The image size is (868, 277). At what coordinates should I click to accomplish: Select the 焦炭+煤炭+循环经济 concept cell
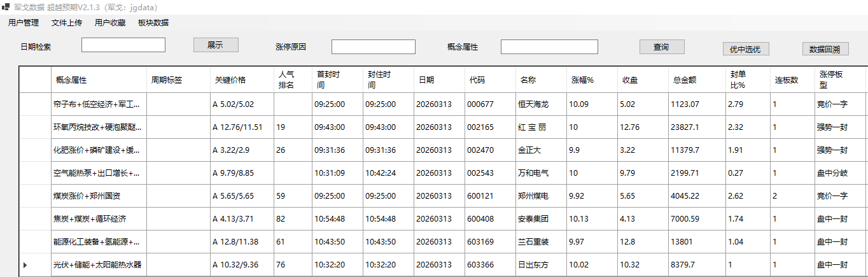(99, 219)
